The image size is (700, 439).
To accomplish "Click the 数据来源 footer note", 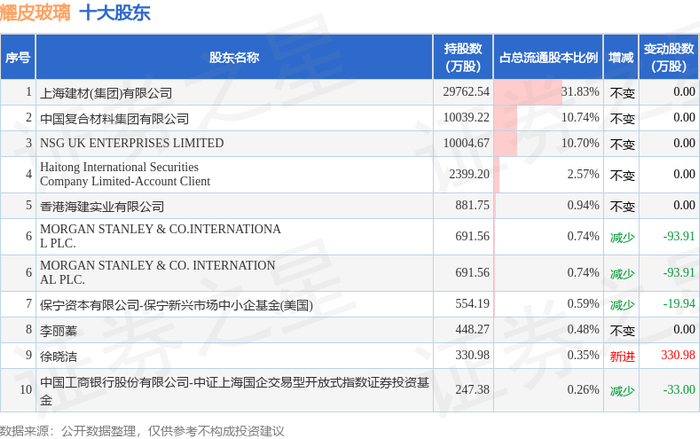I will pos(142,431).
